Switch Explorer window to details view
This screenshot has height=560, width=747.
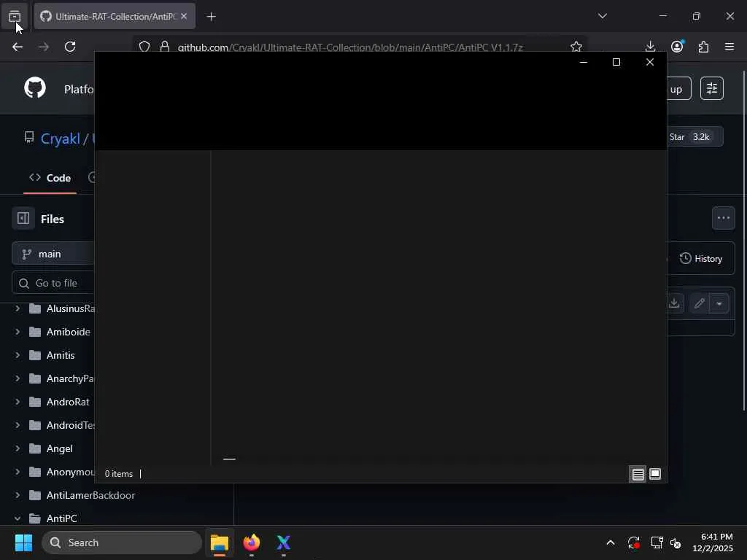pos(638,474)
